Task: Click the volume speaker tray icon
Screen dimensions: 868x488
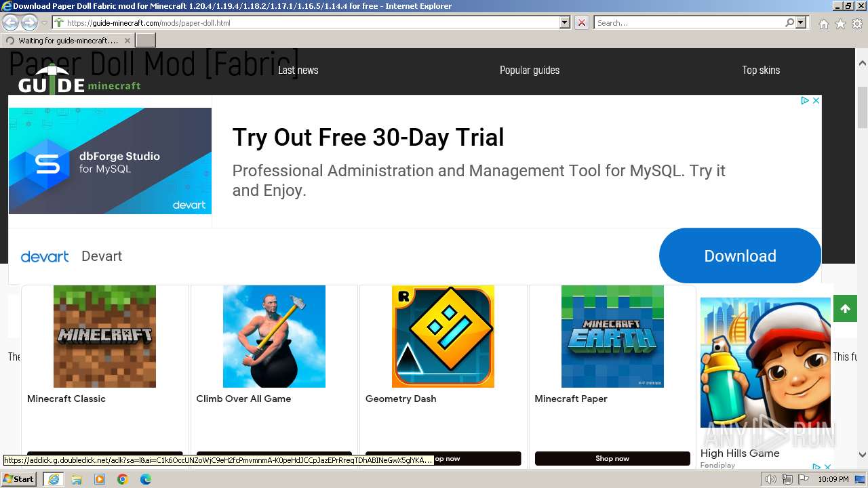Action: [x=771, y=479]
